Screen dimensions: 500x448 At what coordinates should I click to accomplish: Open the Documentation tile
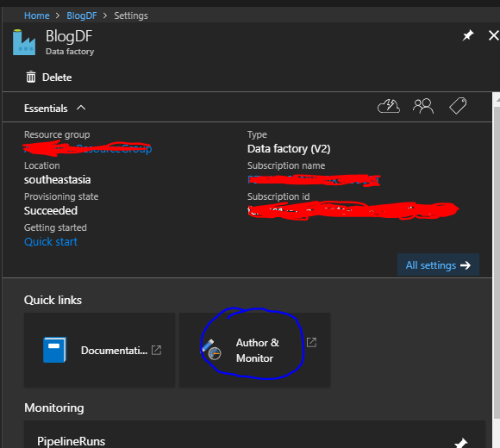pyautogui.click(x=99, y=350)
